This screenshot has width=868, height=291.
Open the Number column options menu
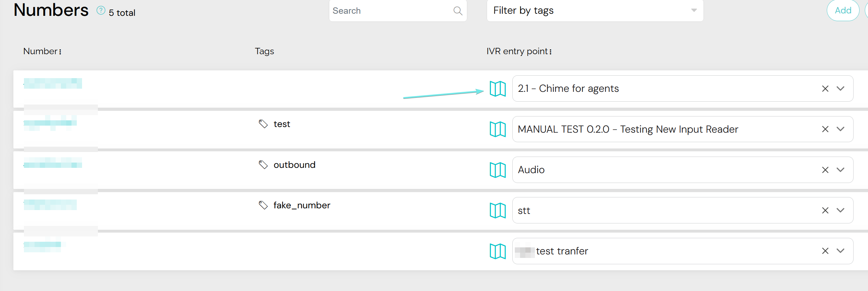[x=60, y=52]
